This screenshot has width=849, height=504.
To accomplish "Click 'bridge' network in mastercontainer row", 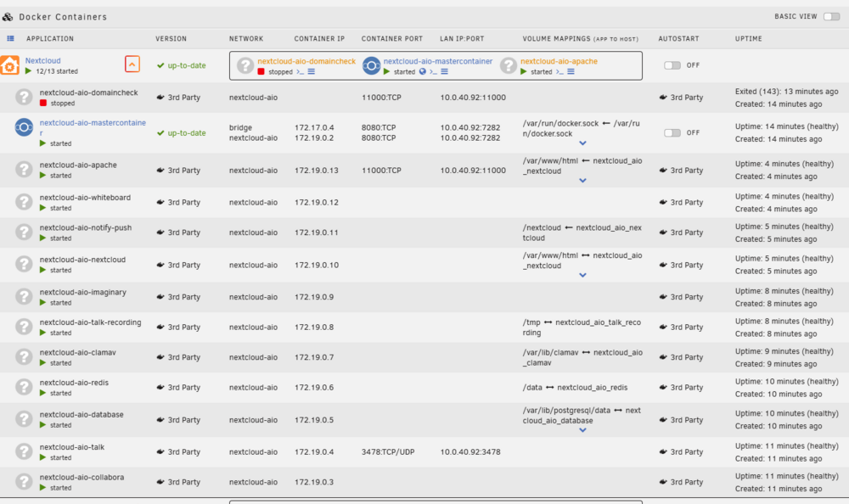I will (x=240, y=127).
